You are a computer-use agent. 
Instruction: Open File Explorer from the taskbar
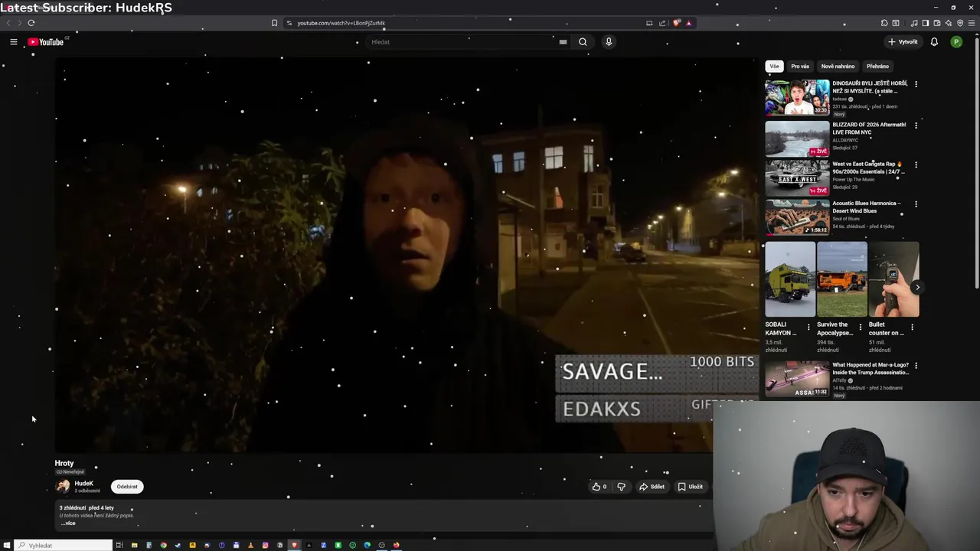[x=134, y=545]
